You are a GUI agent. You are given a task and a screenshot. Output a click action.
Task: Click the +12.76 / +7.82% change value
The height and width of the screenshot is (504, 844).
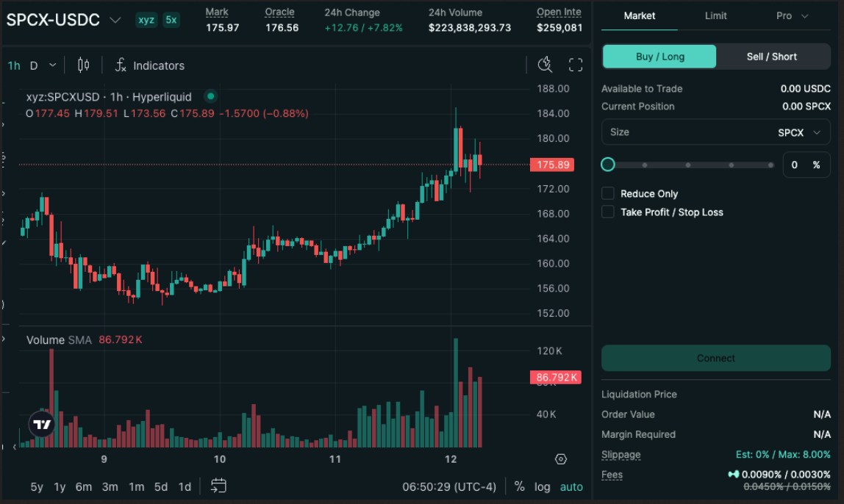(x=363, y=27)
